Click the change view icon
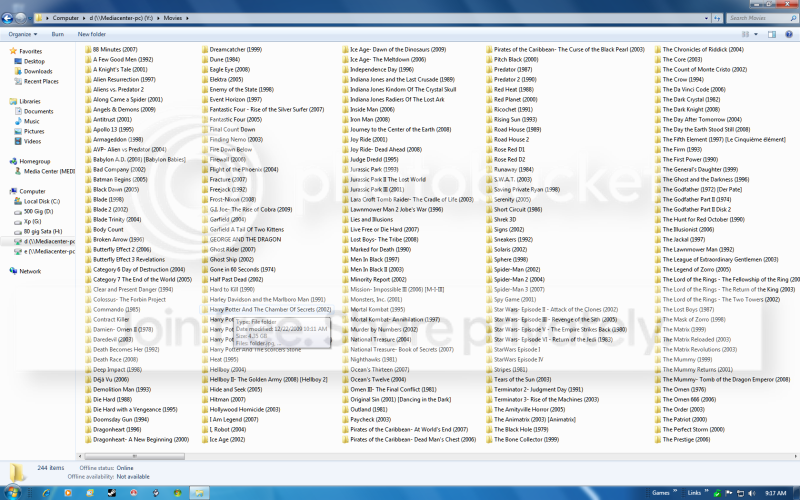Image resolution: width=800 pixels, height=500 pixels. pos(745,34)
